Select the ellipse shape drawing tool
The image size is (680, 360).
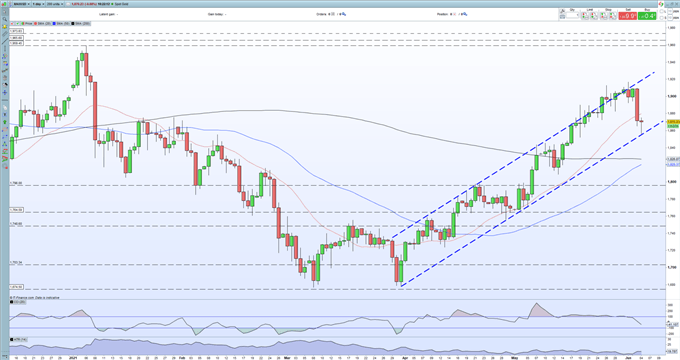coord(5,130)
